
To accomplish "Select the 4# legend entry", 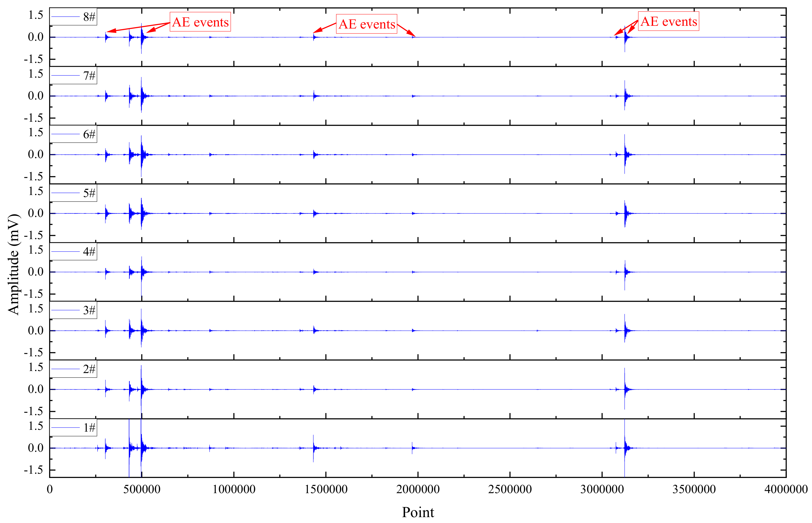I will click(73, 252).
